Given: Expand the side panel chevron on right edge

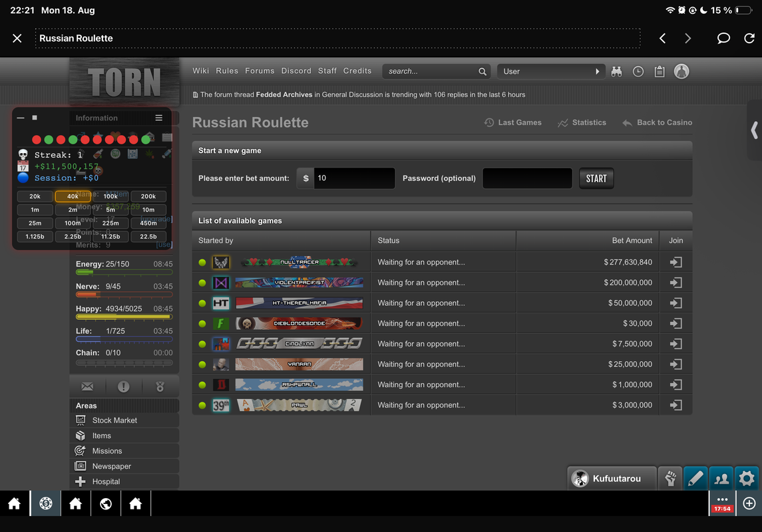Looking at the screenshot, I should pos(754,130).
